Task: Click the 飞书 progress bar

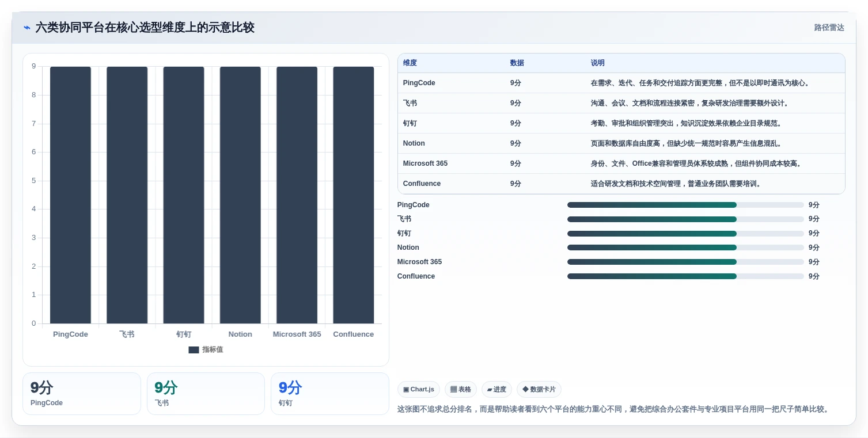Action: pos(685,219)
